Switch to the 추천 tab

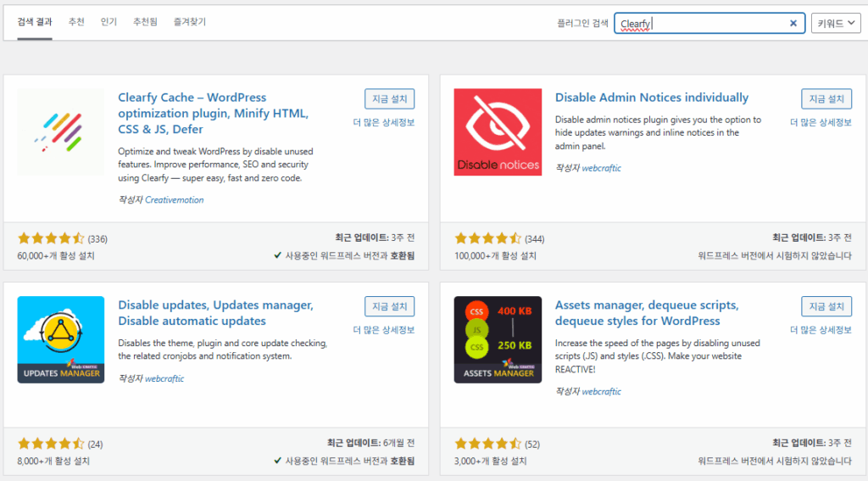click(x=76, y=21)
